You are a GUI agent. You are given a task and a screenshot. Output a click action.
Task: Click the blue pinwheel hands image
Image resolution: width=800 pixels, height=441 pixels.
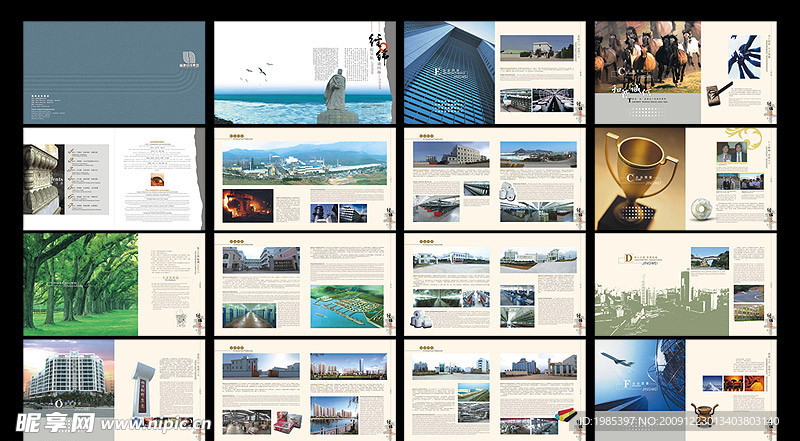[745, 56]
